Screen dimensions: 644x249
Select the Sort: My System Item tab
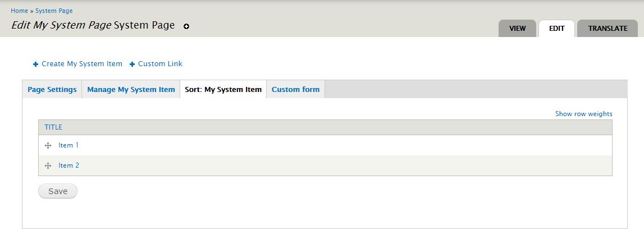[x=223, y=89]
